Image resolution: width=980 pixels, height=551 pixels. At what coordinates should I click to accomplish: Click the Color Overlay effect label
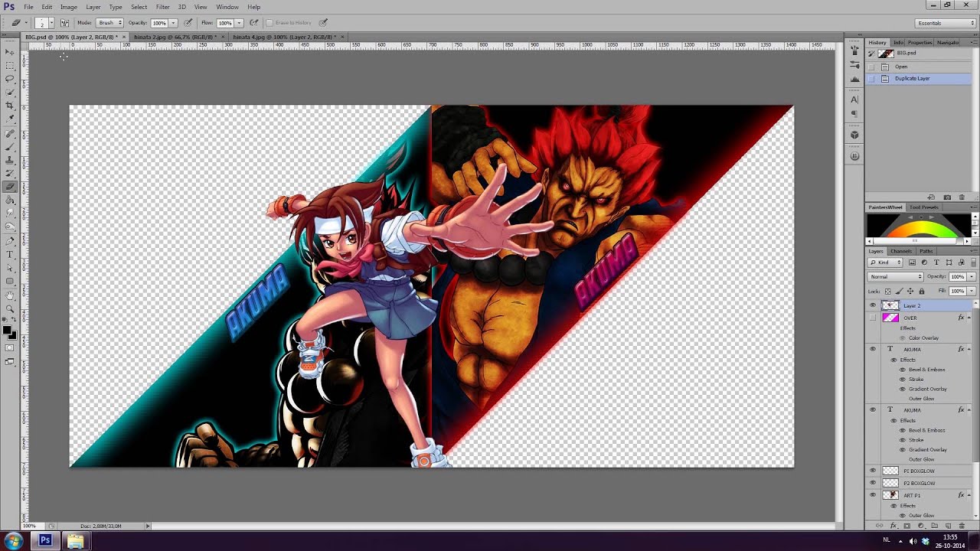coord(924,337)
